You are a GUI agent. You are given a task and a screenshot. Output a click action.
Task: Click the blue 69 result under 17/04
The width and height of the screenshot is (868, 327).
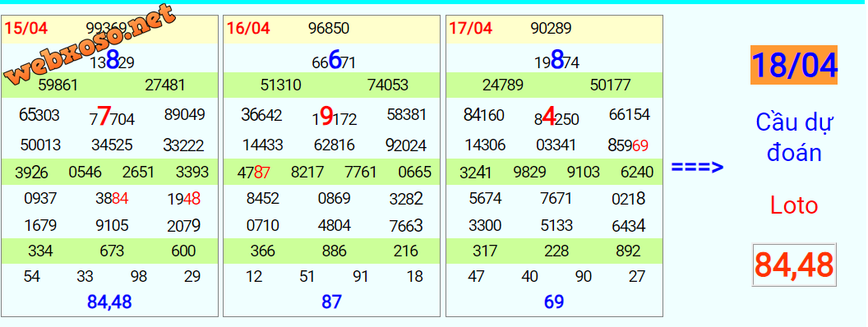tap(554, 302)
